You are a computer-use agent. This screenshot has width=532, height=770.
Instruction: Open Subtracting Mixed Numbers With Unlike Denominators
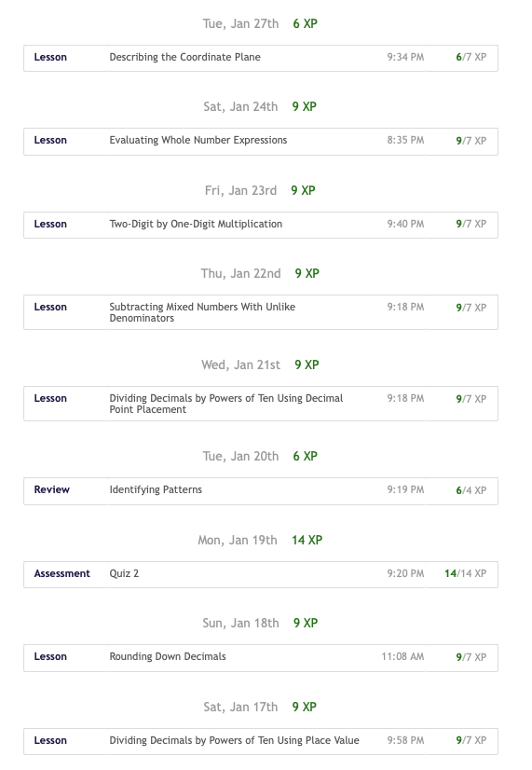tap(261, 312)
